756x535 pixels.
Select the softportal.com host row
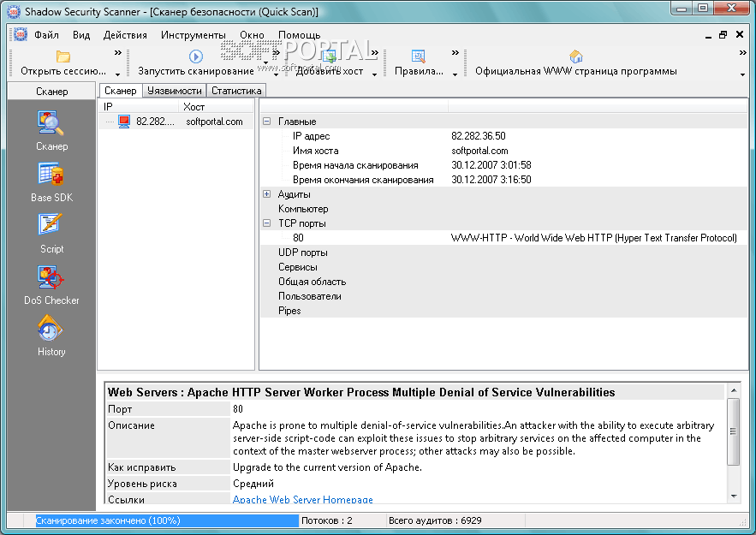[x=176, y=122]
